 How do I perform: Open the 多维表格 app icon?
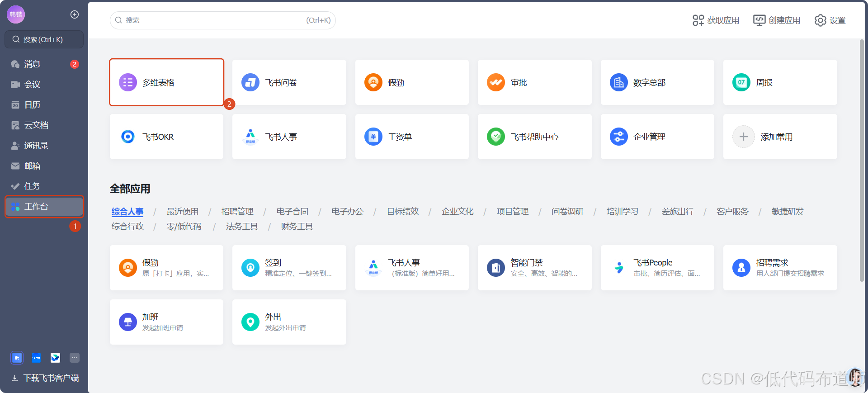click(x=128, y=82)
